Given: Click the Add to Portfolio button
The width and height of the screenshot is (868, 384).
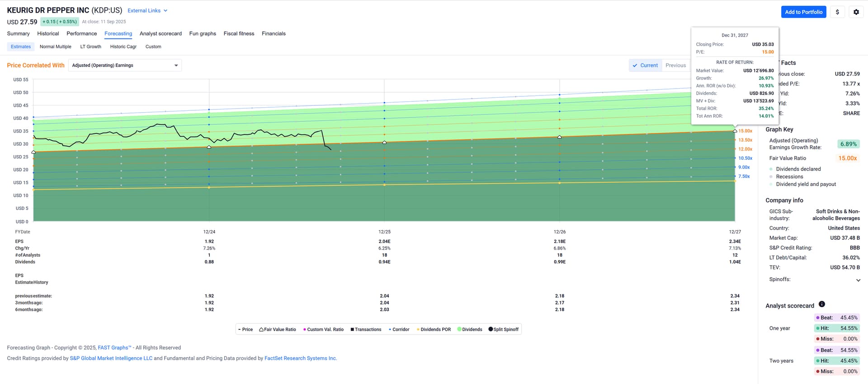Looking at the screenshot, I should 803,12.
